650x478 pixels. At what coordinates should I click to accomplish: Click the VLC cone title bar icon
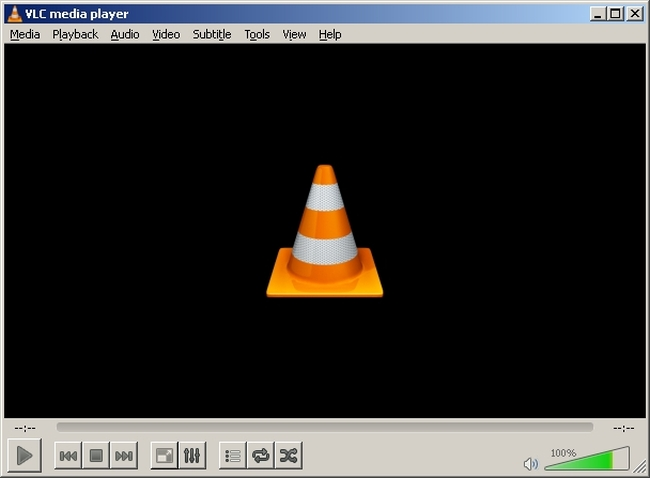(15, 14)
